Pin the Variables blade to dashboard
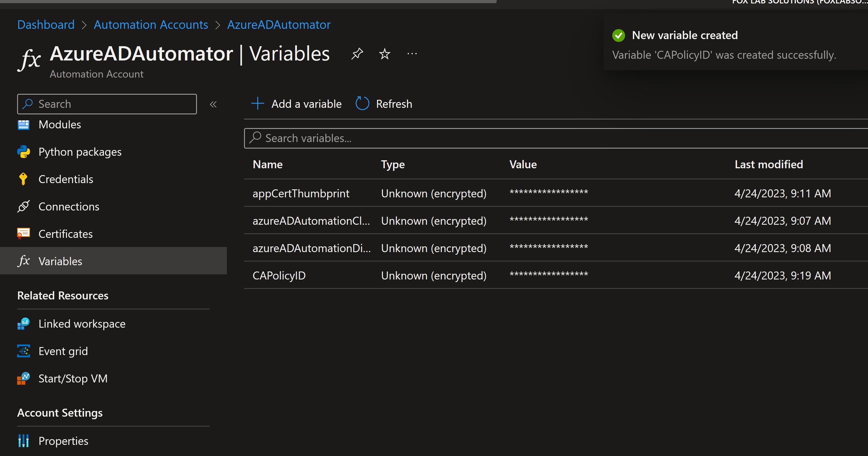Screen dimensions: 868x456 point(357,54)
